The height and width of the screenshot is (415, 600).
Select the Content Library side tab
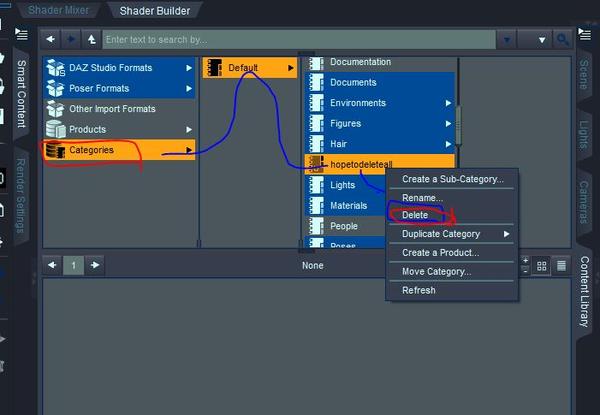(x=585, y=291)
